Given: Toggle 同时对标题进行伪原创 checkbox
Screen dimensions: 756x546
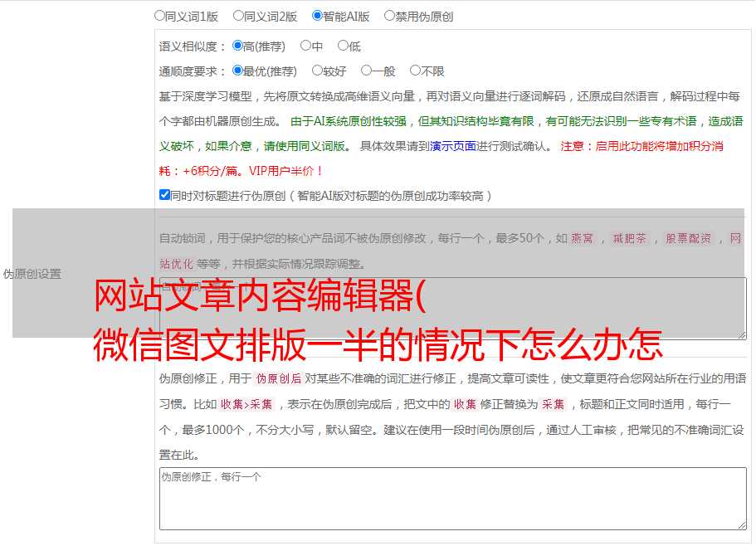Looking at the screenshot, I should click(164, 195).
